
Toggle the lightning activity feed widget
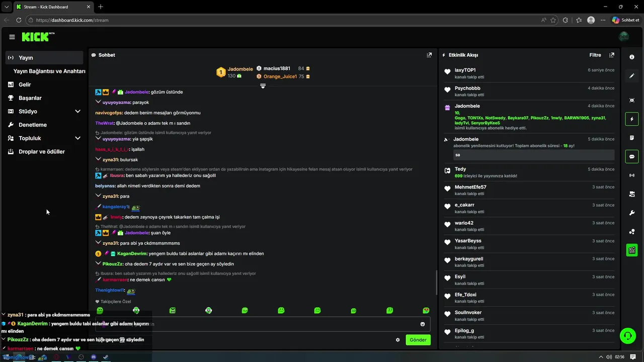point(632,119)
